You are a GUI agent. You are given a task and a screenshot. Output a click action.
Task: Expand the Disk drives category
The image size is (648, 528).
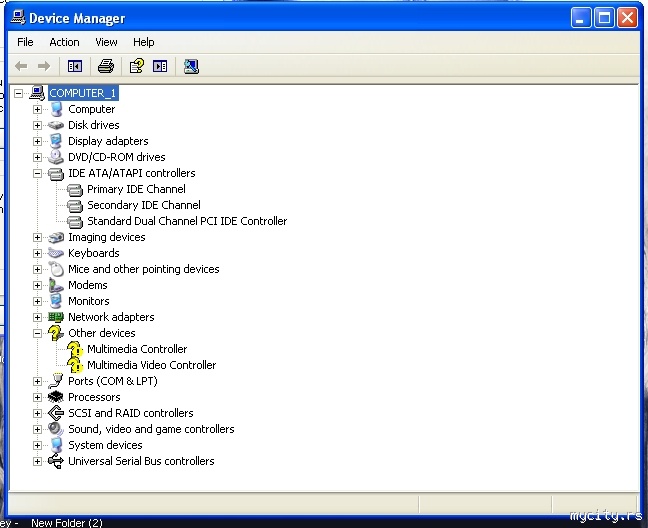coord(37,125)
